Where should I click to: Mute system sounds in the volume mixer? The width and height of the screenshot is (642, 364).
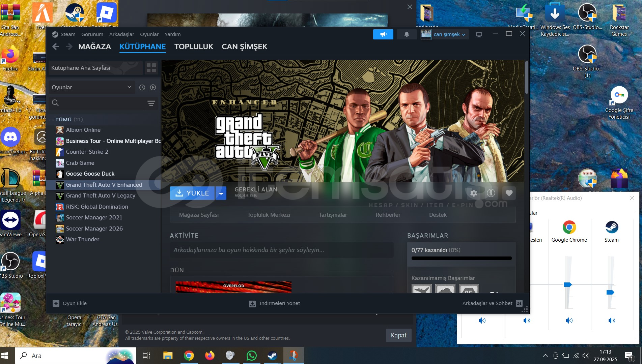point(527,321)
